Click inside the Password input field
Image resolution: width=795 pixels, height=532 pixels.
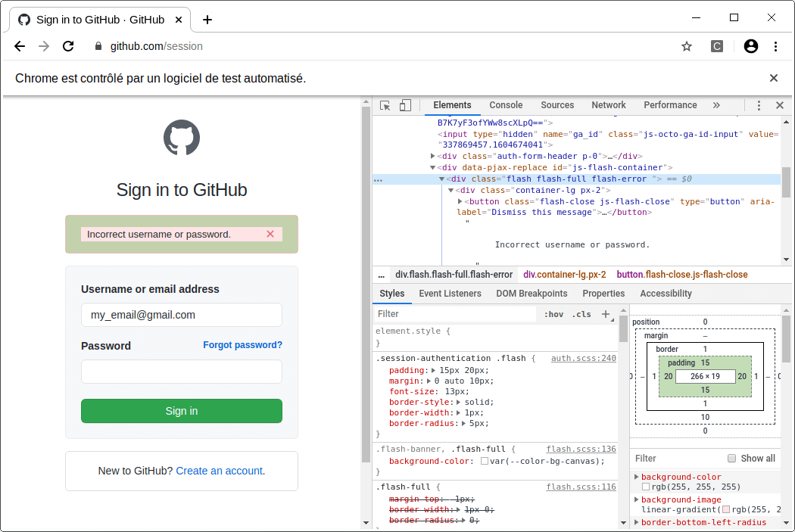[x=181, y=372]
